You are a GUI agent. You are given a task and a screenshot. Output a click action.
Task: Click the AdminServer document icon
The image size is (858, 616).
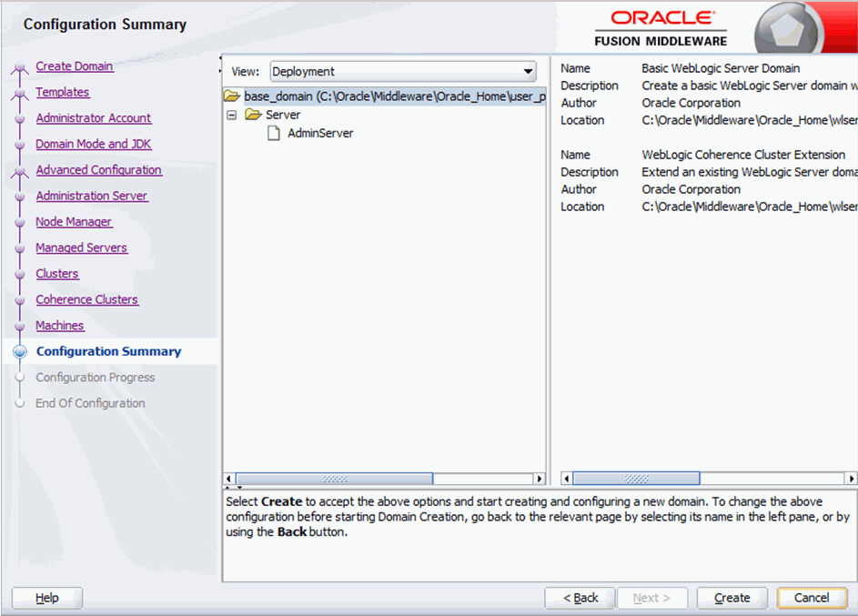point(273,134)
